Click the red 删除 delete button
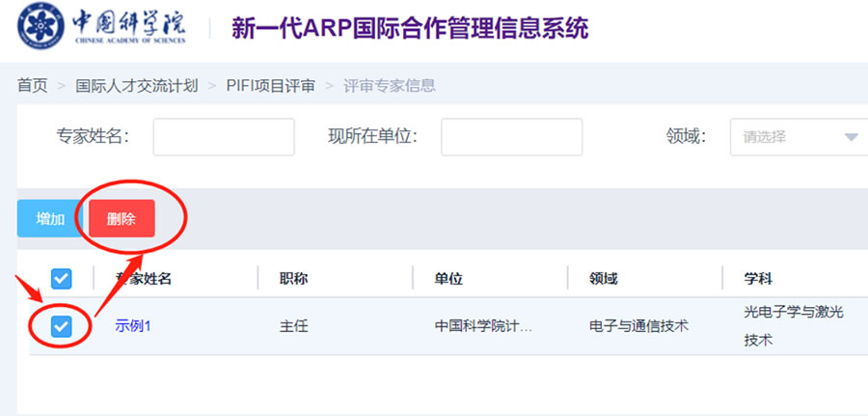The width and height of the screenshot is (868, 416). point(122,219)
